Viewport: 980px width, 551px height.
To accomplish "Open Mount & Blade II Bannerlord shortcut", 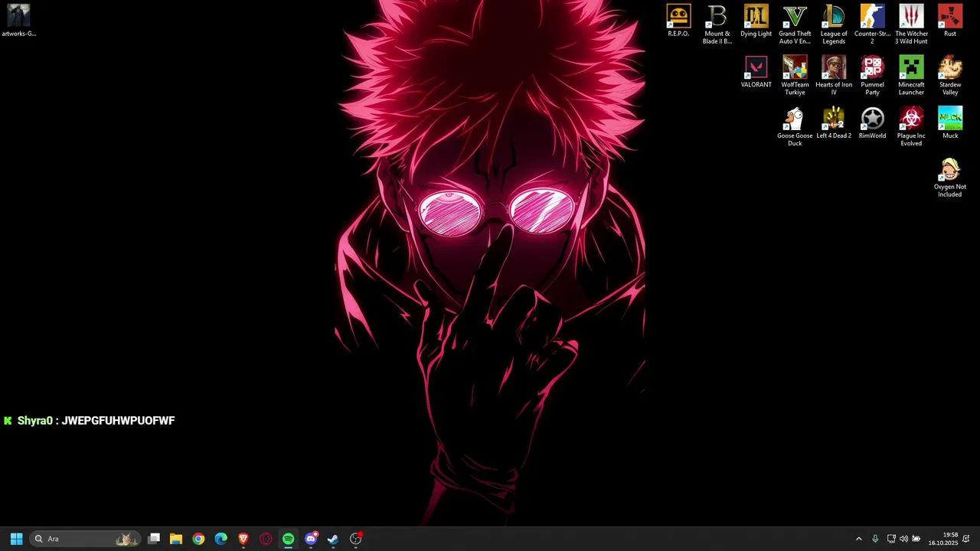I will pos(717,24).
